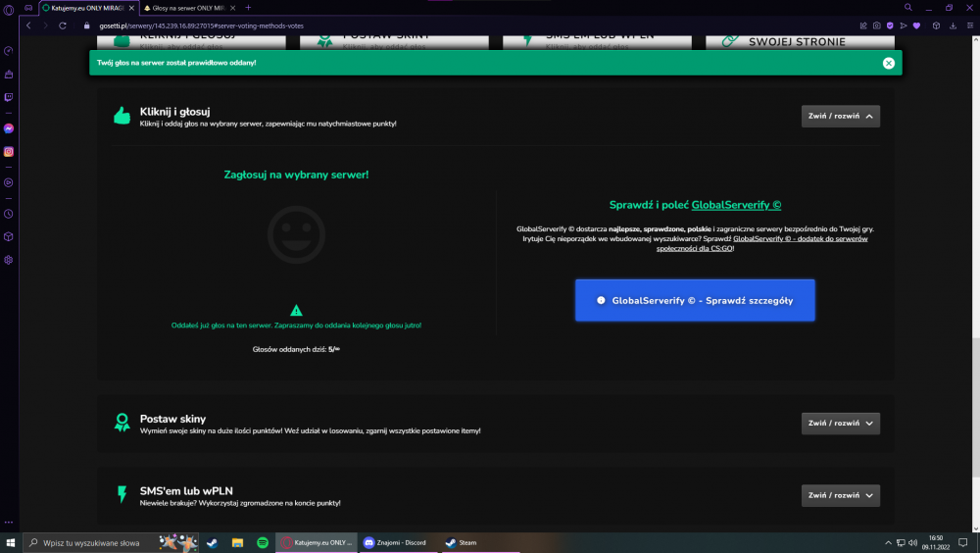Bookmark the page with heart icon
980x553 pixels.
click(x=917, y=25)
